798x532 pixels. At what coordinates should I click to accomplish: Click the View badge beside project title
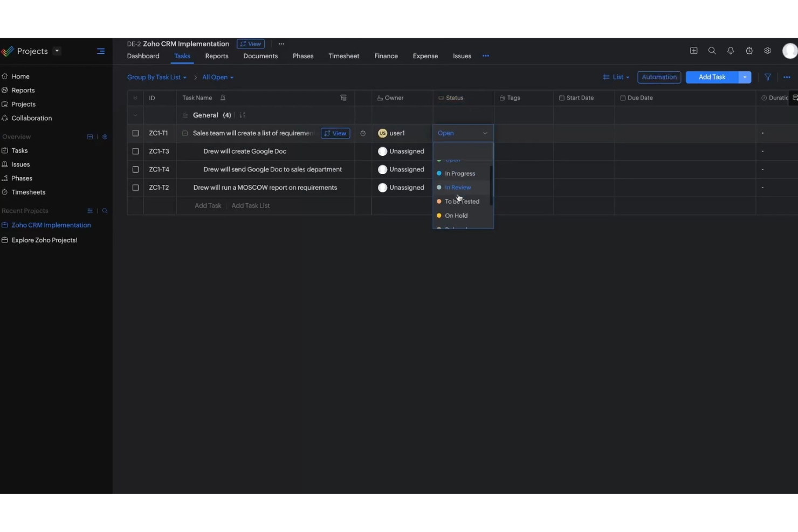tap(251, 44)
